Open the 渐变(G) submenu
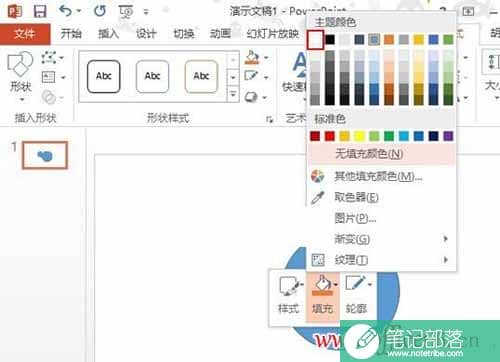This screenshot has height=362, width=500. [x=381, y=239]
